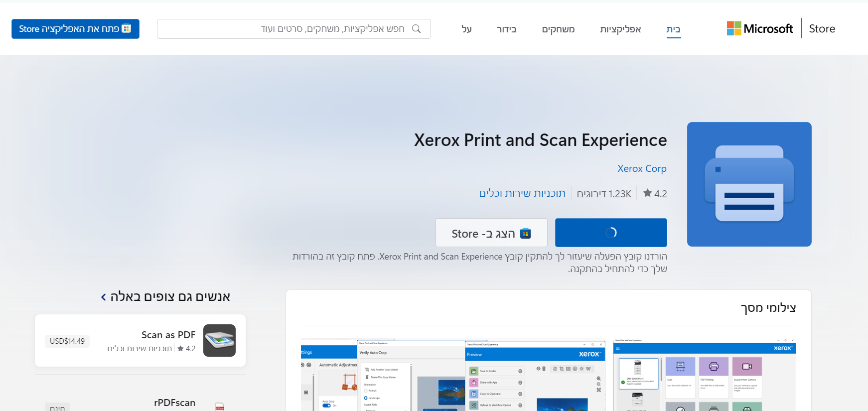Open the Preview window screenshot thumbnail
This screenshot has width=868, height=411.
click(535, 376)
